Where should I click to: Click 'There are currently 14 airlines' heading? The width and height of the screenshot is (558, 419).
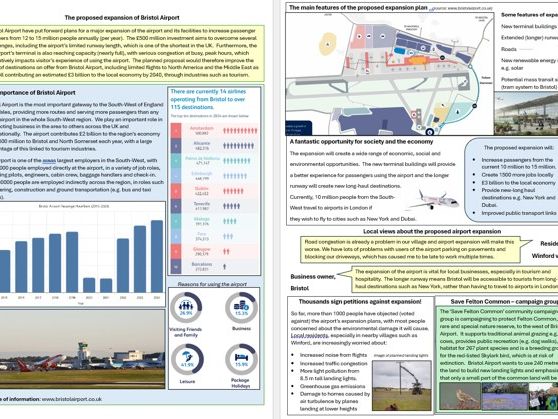(x=208, y=91)
